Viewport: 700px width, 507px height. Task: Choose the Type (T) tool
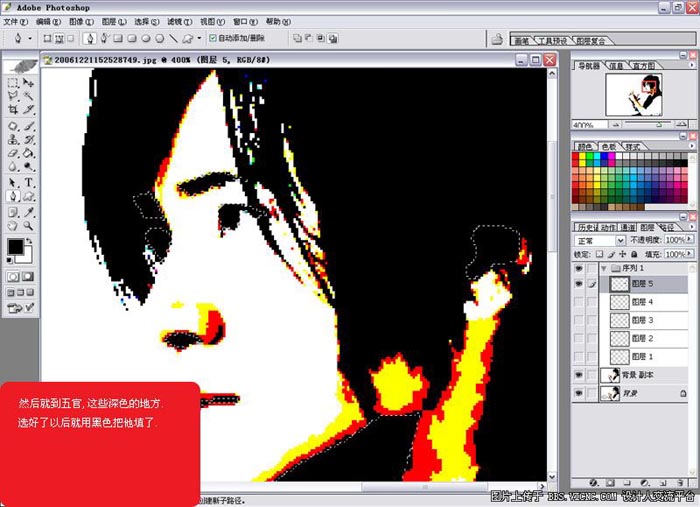(x=29, y=183)
